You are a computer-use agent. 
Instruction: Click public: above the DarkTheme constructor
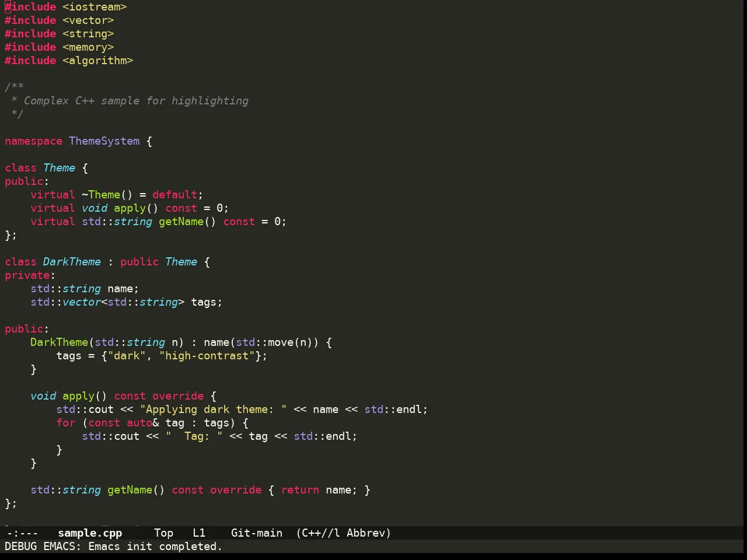27,329
